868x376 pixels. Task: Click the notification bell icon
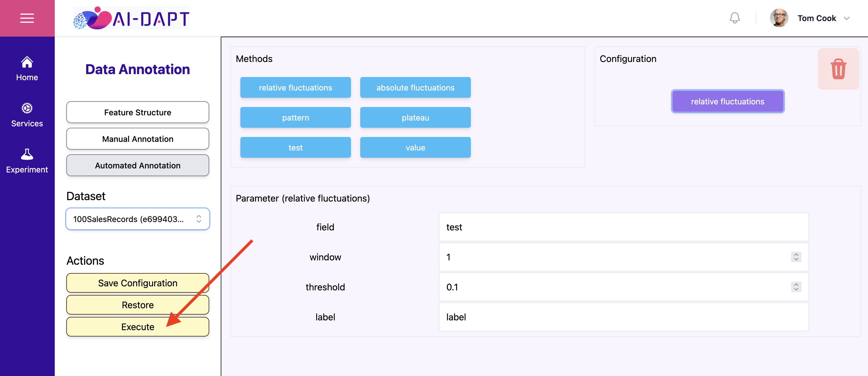735,18
